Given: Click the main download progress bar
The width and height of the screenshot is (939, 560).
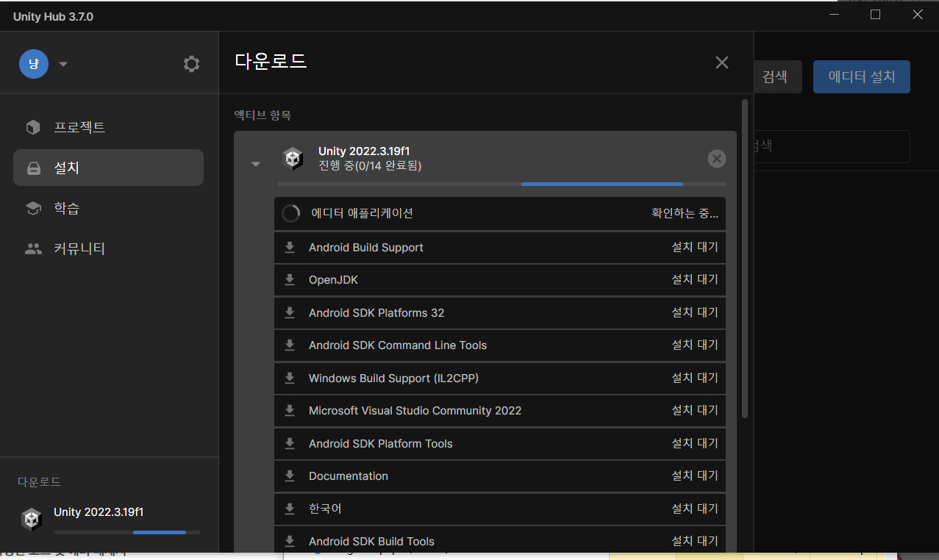Looking at the screenshot, I should [x=501, y=184].
